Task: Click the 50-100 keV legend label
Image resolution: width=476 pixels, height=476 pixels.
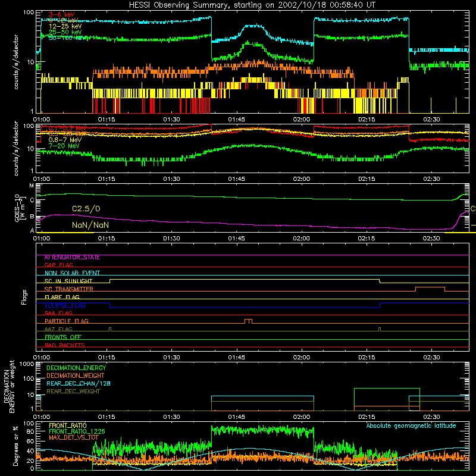Action: 67,38
